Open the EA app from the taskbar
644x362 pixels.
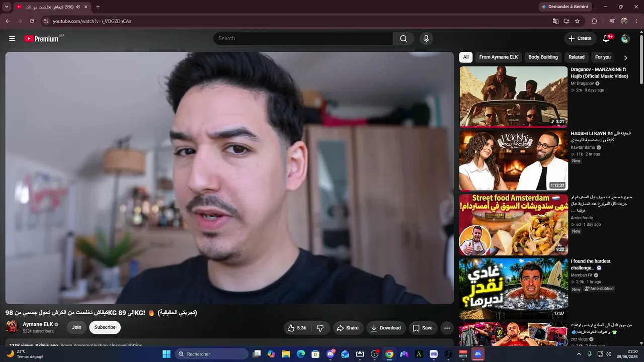point(478,354)
